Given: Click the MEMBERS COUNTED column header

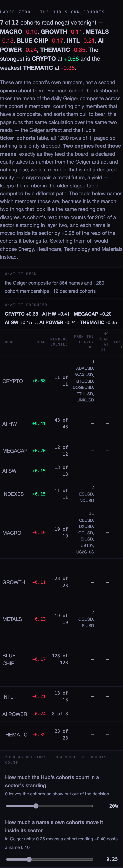Looking at the screenshot, I should point(59,342).
